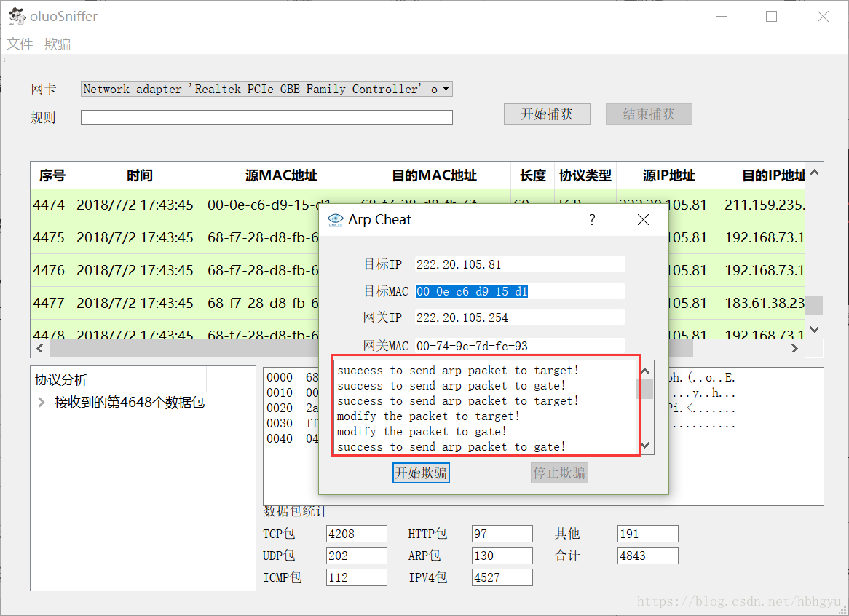This screenshot has height=616, width=849.
Task: Click destination IP 211.159.235. cell
Action: (764, 205)
